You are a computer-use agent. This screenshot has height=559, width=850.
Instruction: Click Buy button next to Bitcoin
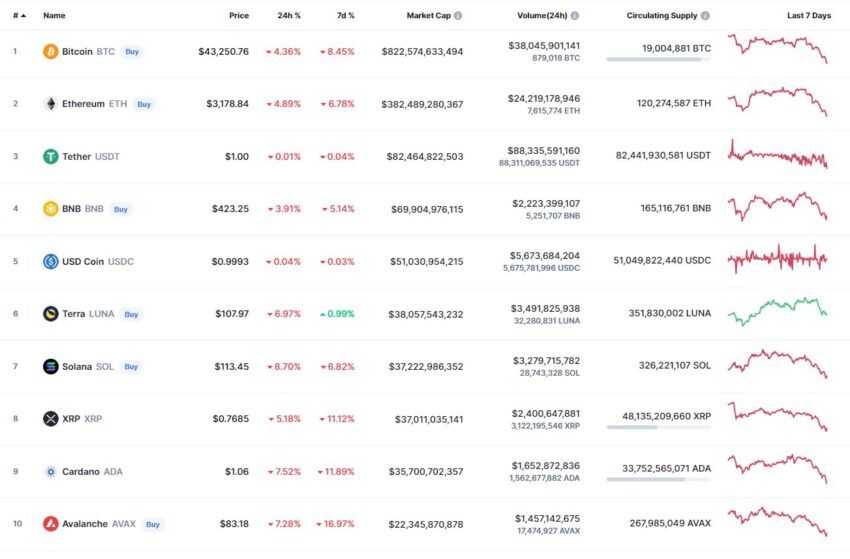click(132, 52)
